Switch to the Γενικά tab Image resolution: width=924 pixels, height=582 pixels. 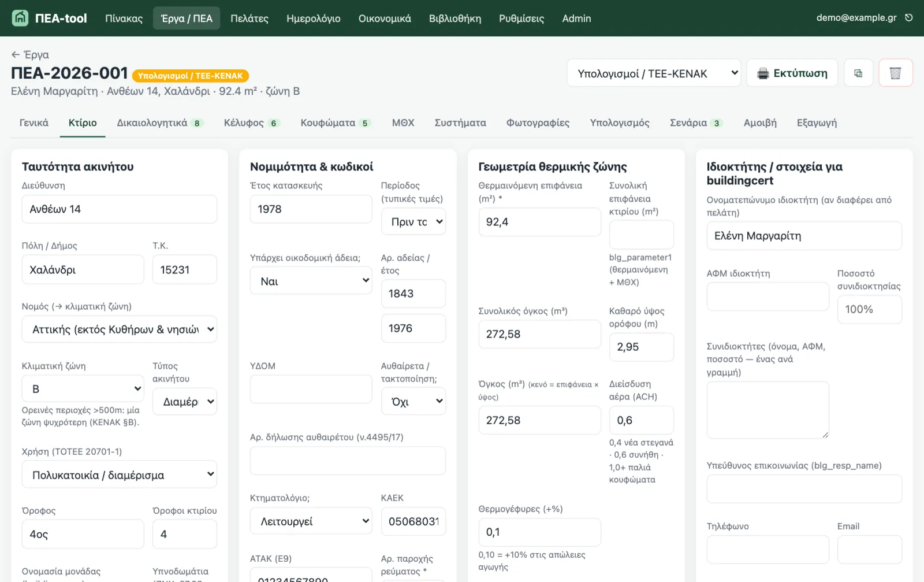tap(34, 123)
